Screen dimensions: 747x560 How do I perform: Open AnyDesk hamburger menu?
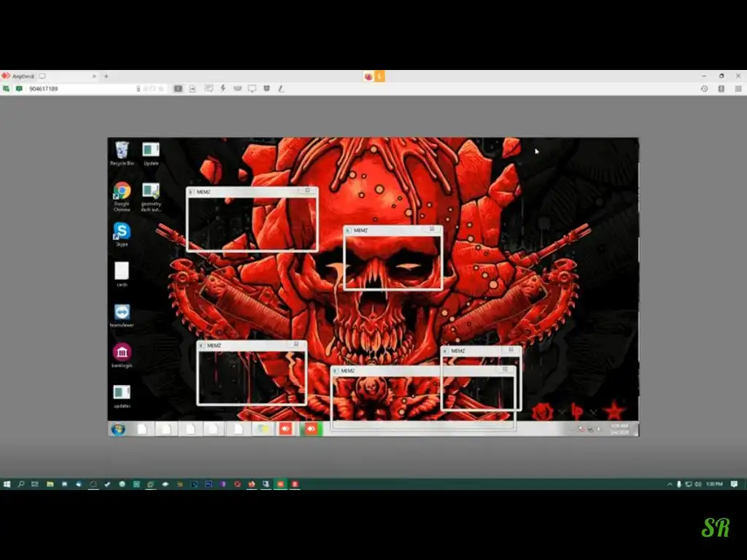pos(738,88)
